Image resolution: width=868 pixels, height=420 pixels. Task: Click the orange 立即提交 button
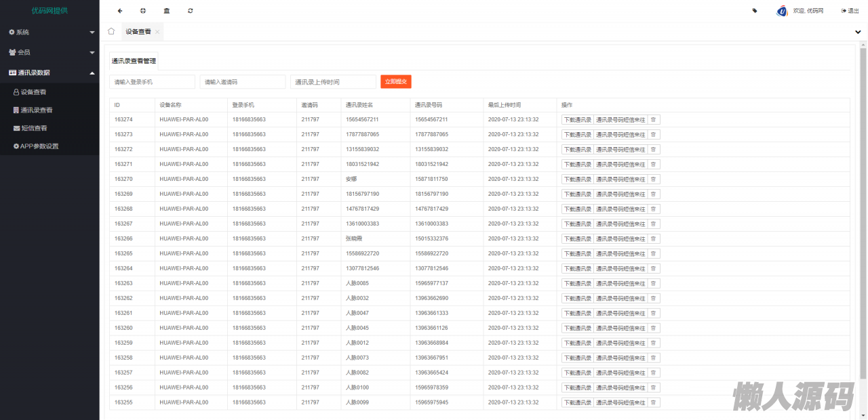point(395,81)
